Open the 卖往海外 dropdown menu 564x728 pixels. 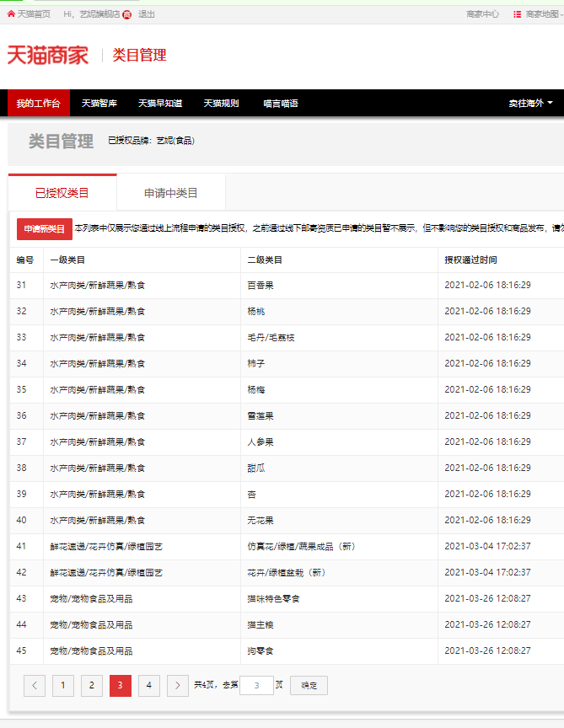click(530, 103)
